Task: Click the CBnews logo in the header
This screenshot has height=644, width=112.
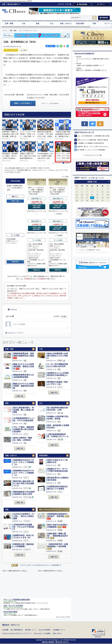Action: [14, 11]
